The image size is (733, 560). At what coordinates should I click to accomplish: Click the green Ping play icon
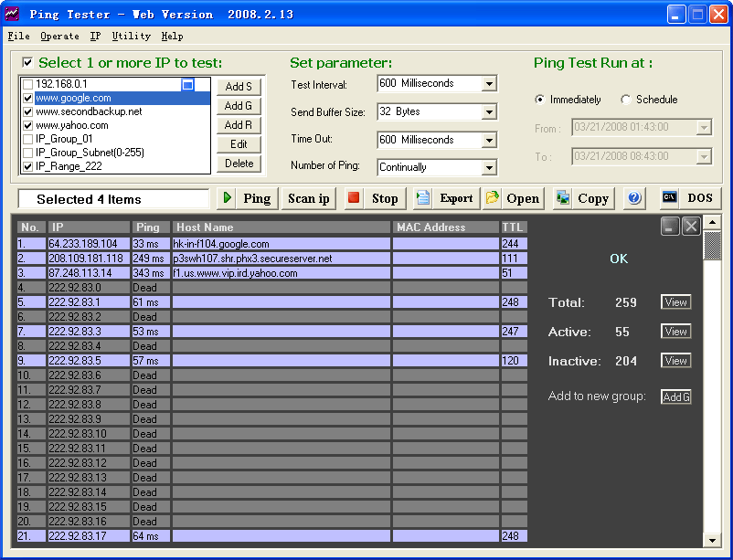228,197
